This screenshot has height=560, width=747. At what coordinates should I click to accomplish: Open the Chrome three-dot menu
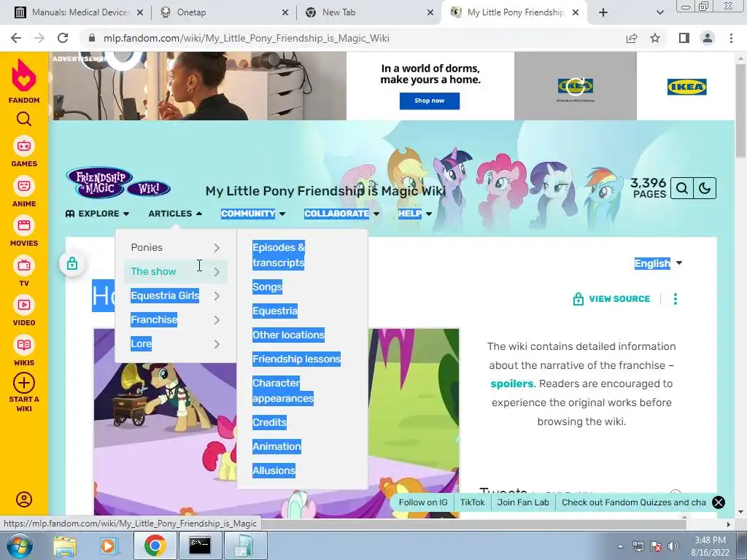click(x=731, y=38)
